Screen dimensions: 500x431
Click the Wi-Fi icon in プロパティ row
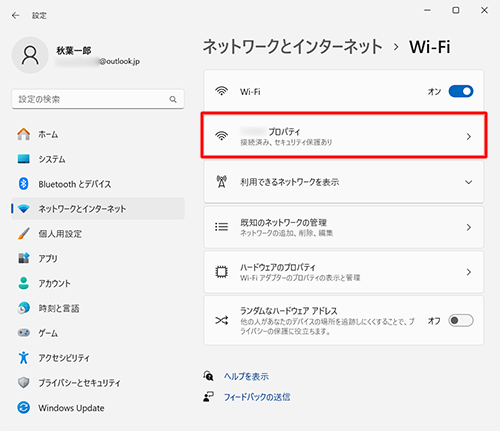pos(221,136)
